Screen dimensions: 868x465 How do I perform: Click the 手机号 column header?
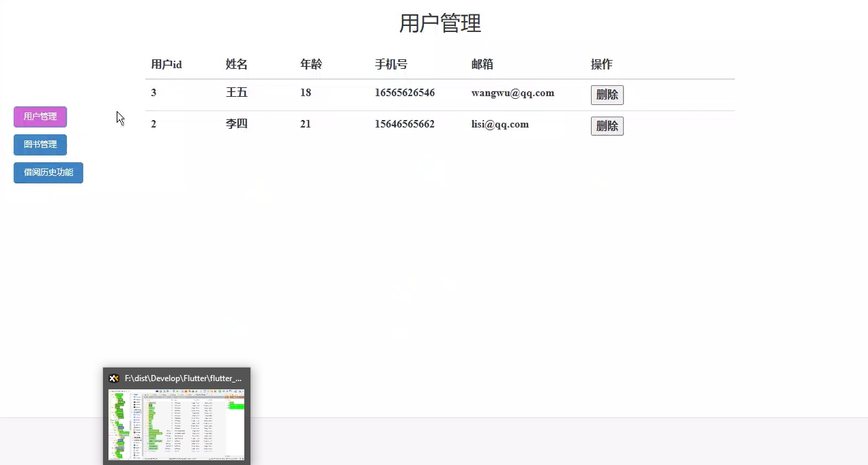[x=391, y=65]
